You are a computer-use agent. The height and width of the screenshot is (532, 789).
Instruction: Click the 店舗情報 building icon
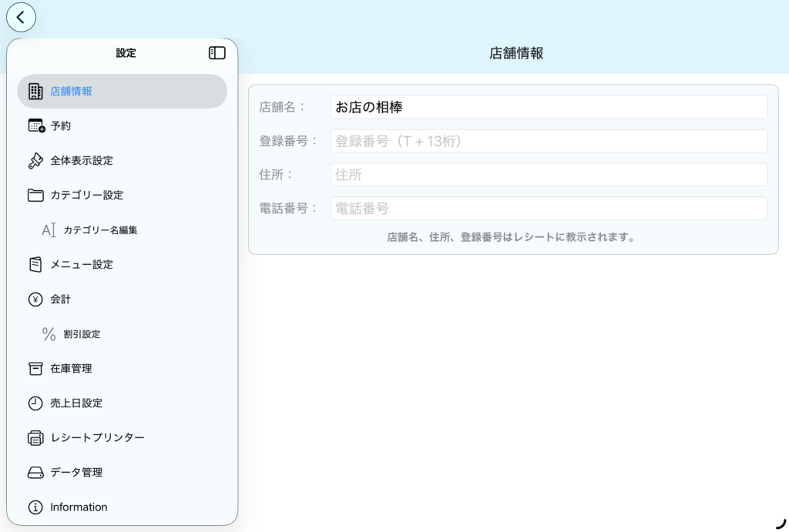click(35, 92)
